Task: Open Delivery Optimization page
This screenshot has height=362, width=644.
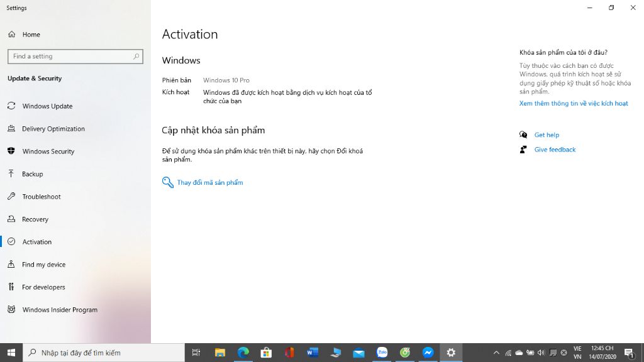Action: tap(46, 128)
